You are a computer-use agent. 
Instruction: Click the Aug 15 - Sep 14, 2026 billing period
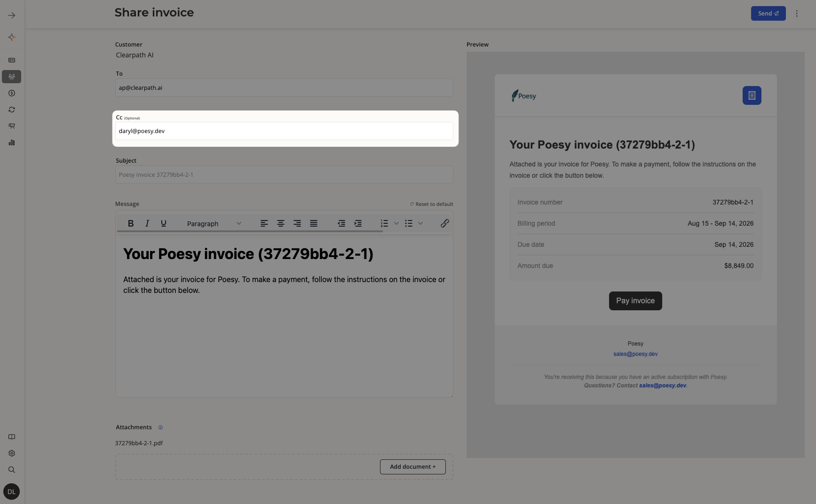point(721,223)
